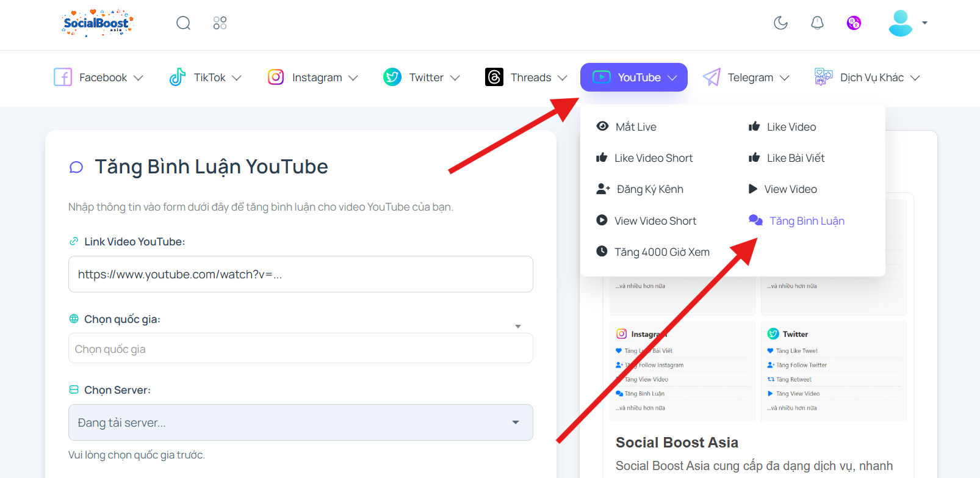Open the Threads menu label
This screenshot has height=478, width=980.
pos(531,78)
